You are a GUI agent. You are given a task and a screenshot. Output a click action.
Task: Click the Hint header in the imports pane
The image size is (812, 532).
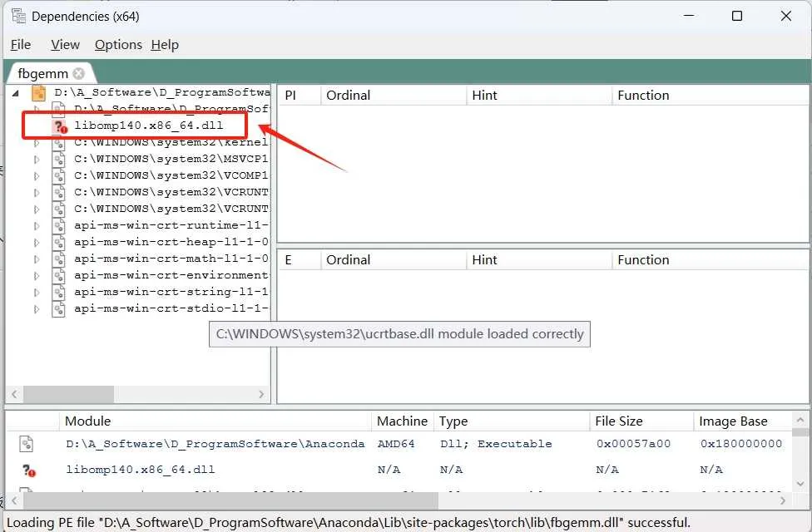[x=539, y=96]
